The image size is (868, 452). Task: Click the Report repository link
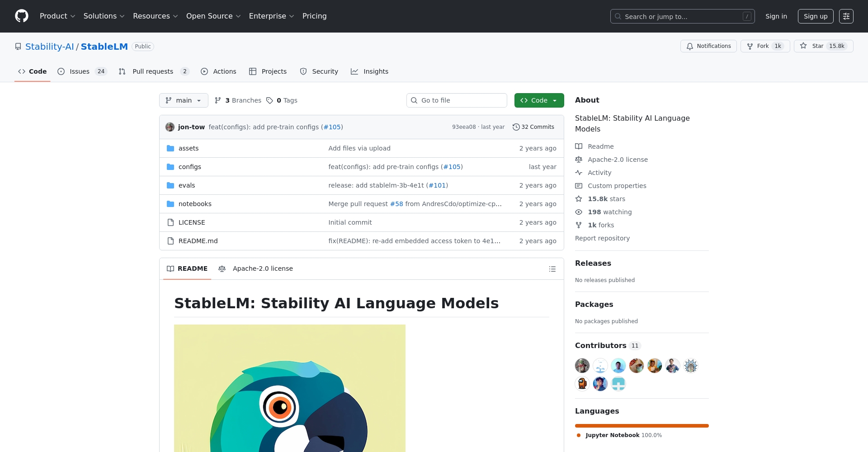pyautogui.click(x=602, y=238)
